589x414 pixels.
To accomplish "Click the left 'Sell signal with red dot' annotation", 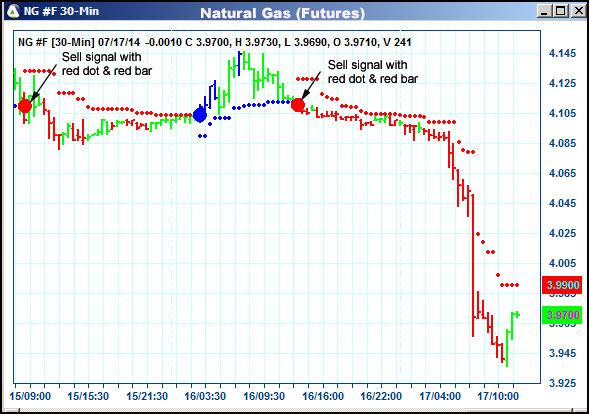I will 107,64.
